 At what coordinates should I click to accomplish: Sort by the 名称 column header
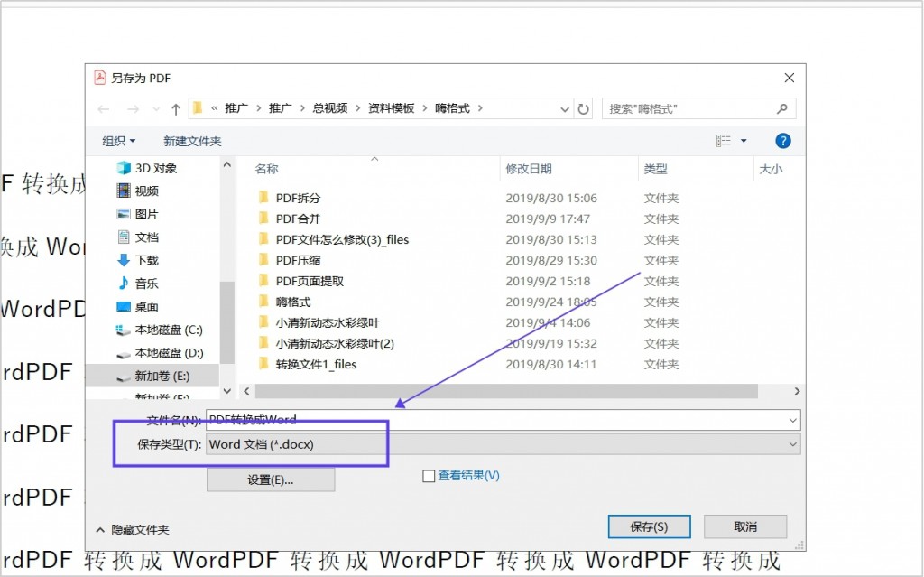point(266,169)
